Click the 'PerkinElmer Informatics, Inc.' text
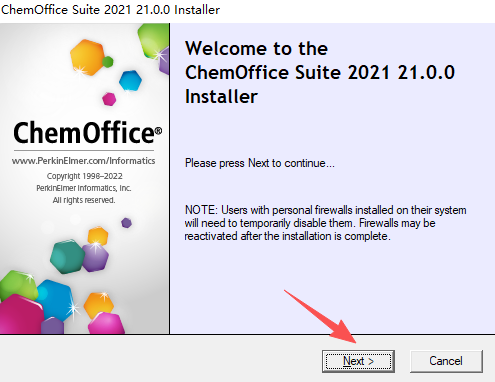 coord(84,188)
